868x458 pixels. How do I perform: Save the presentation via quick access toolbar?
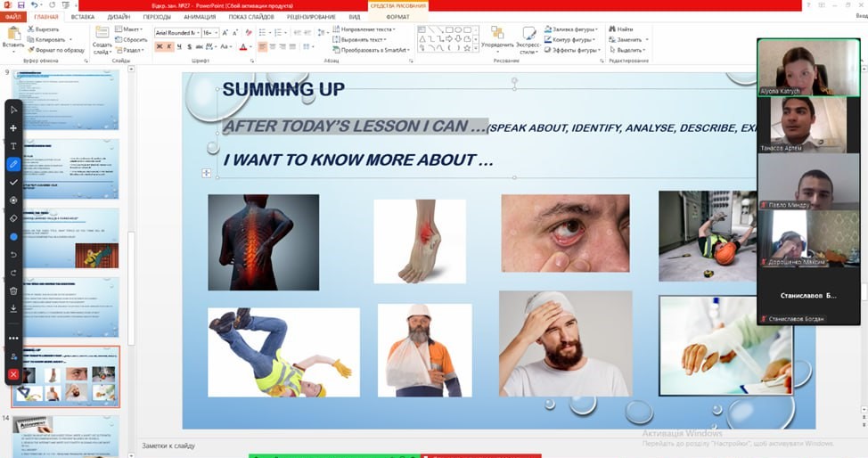[x=21, y=5]
